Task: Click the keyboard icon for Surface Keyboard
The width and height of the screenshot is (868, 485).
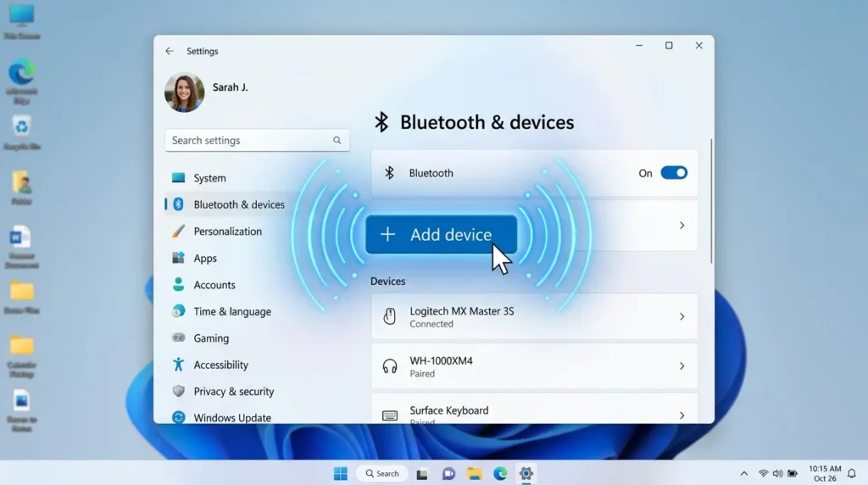Action: pyautogui.click(x=390, y=415)
